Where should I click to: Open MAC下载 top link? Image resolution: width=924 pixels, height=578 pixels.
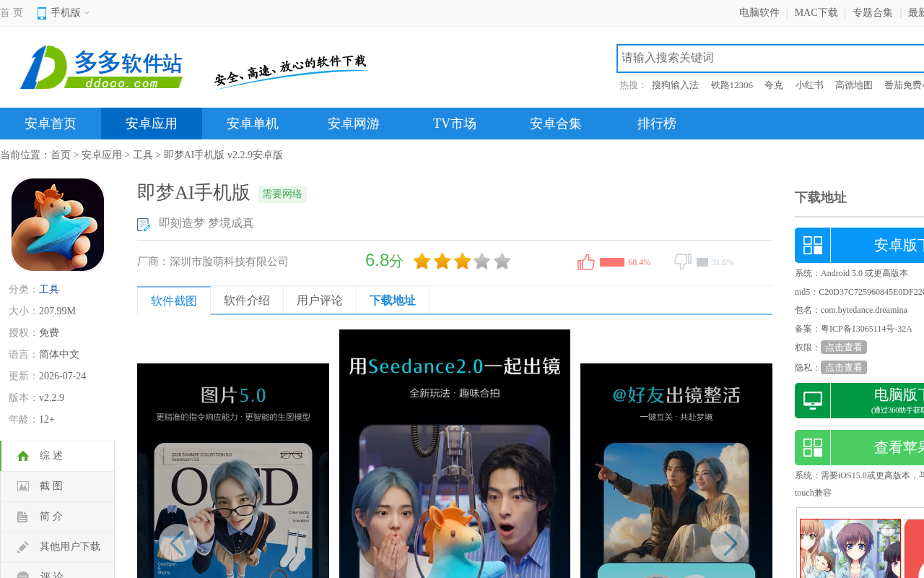(x=816, y=13)
